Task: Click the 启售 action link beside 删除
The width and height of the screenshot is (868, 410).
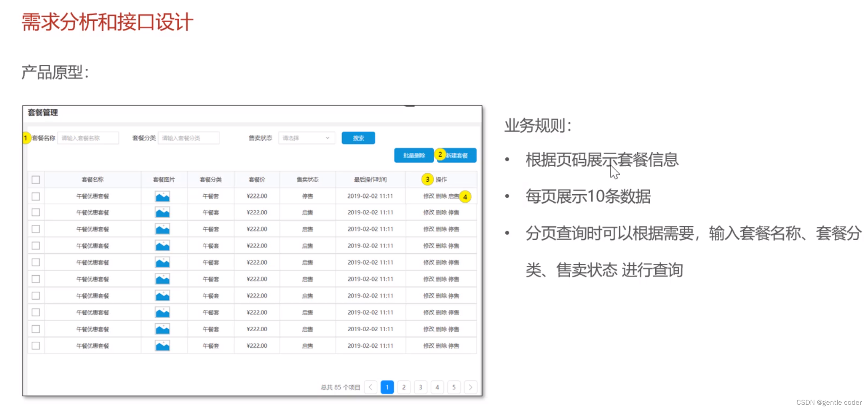Action: (453, 196)
